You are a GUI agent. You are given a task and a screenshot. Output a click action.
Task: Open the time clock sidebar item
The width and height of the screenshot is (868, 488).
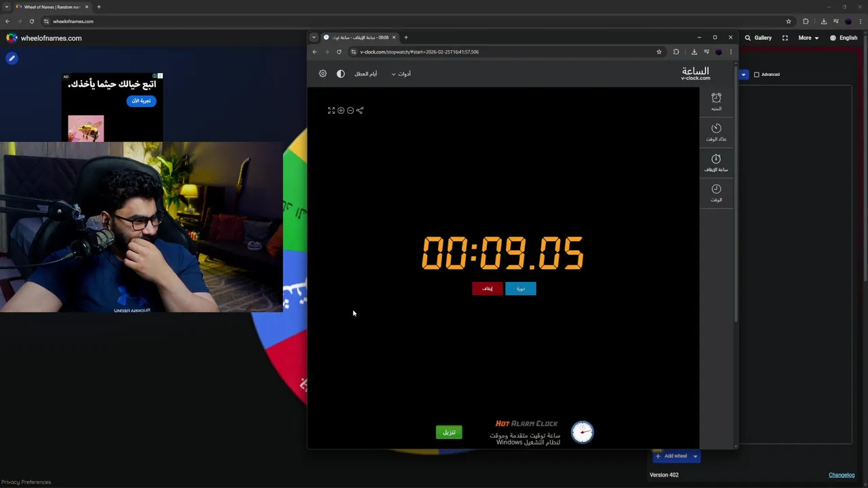click(x=716, y=193)
